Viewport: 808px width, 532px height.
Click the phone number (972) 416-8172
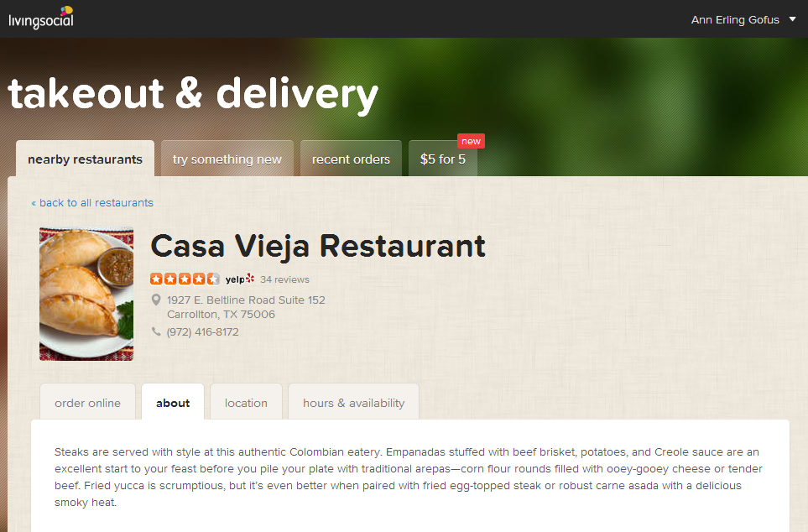coord(202,332)
